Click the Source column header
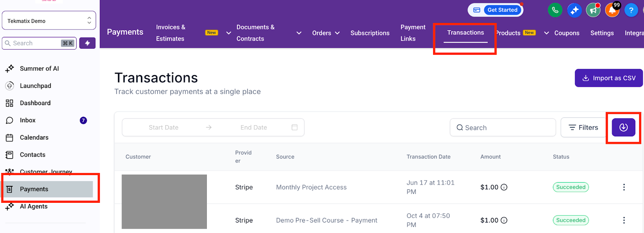This screenshot has width=644, height=233. (x=285, y=157)
